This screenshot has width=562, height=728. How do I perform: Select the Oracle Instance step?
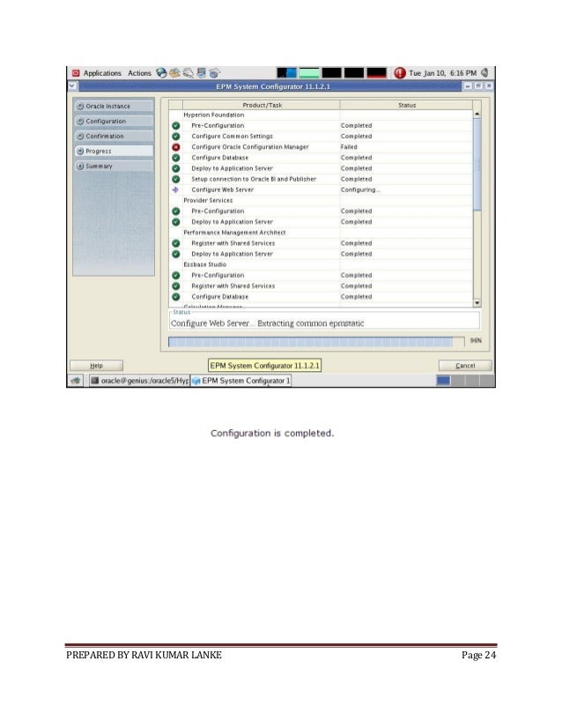[114, 107]
